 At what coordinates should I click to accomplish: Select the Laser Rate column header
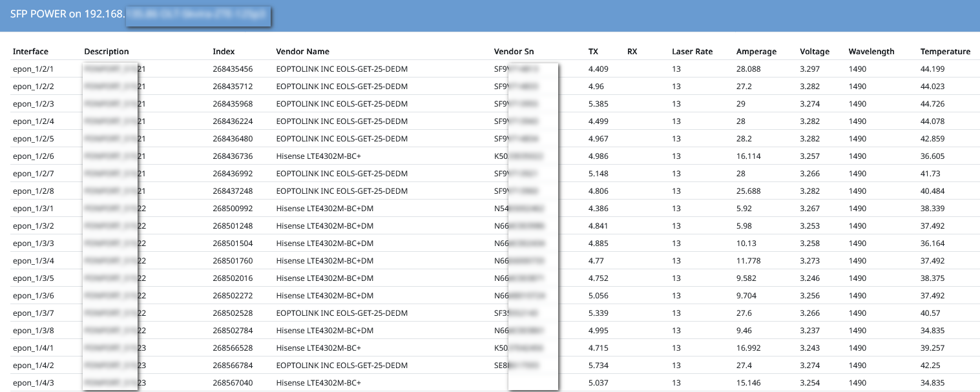(692, 52)
